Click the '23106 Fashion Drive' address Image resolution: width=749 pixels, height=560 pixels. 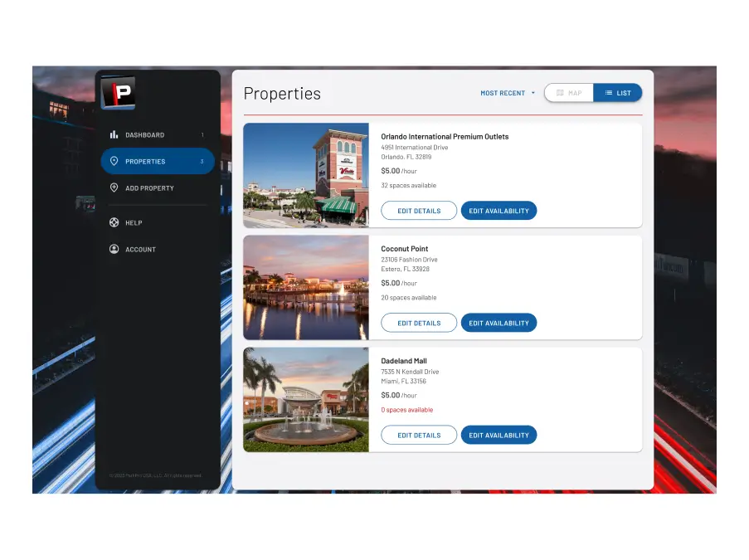[x=410, y=260]
